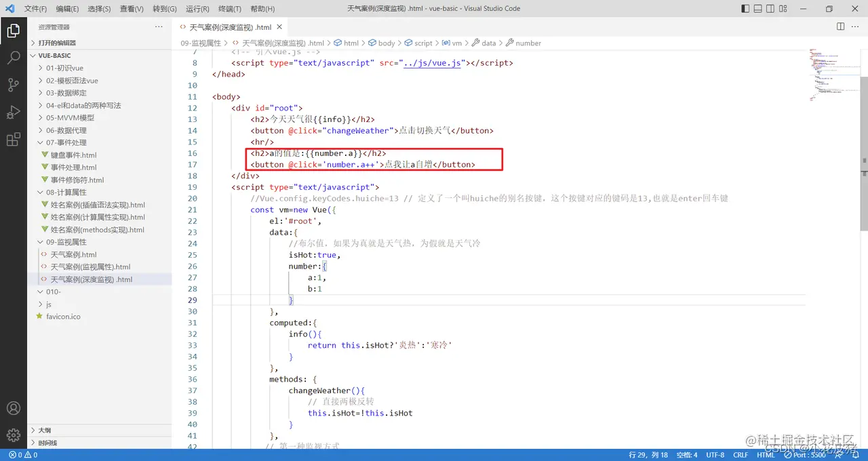868x461 pixels.
Task: Change indentation via 空格: 4 status item
Action: pos(687,455)
